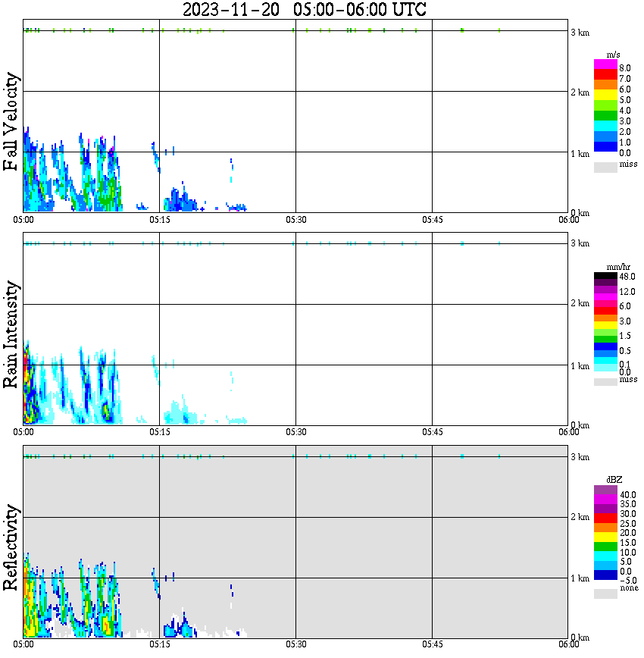The width and height of the screenshot is (644, 658).
Task: Click the 'Fall Velocity' axis title
Action: click(x=11, y=121)
